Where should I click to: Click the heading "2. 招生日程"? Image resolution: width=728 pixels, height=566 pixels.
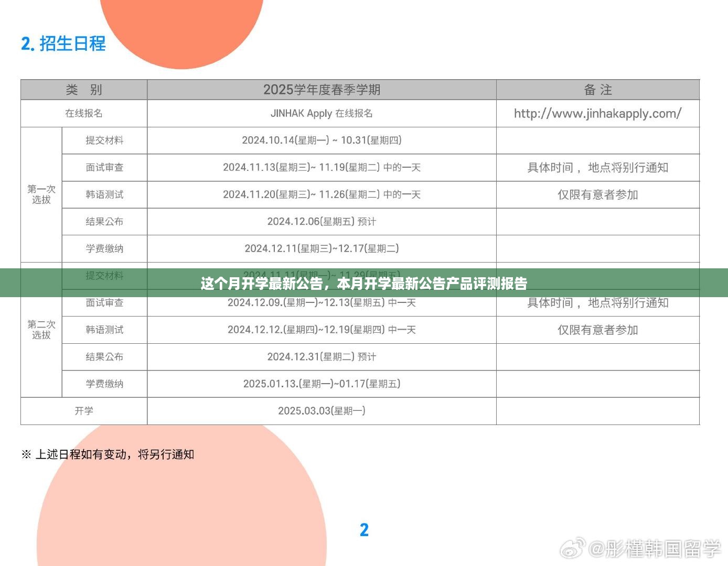(63, 43)
